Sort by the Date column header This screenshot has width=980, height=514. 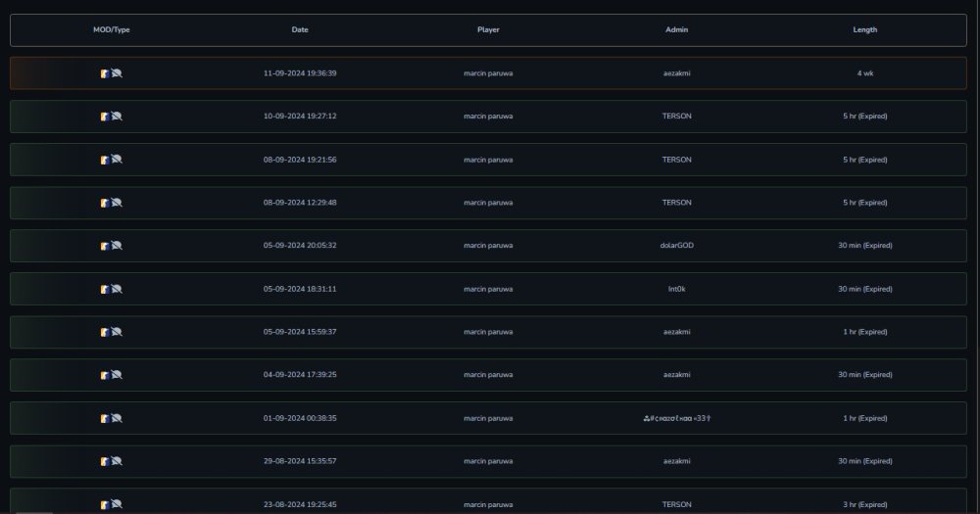point(300,29)
